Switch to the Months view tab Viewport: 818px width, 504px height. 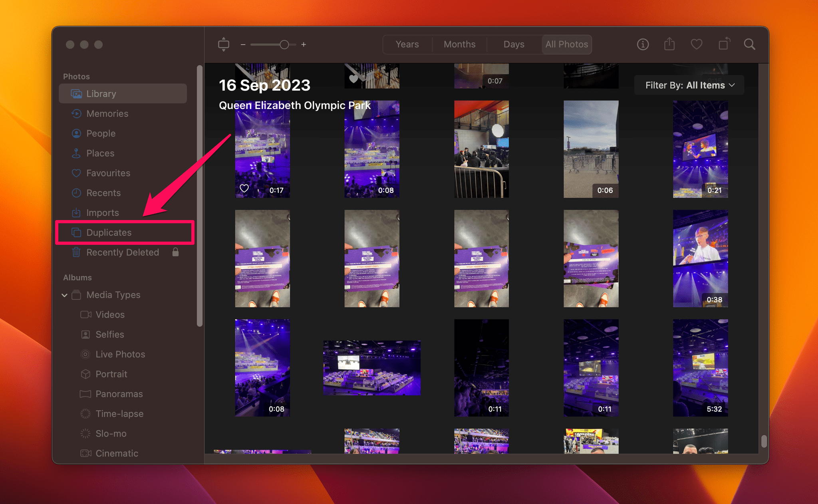pyautogui.click(x=459, y=44)
